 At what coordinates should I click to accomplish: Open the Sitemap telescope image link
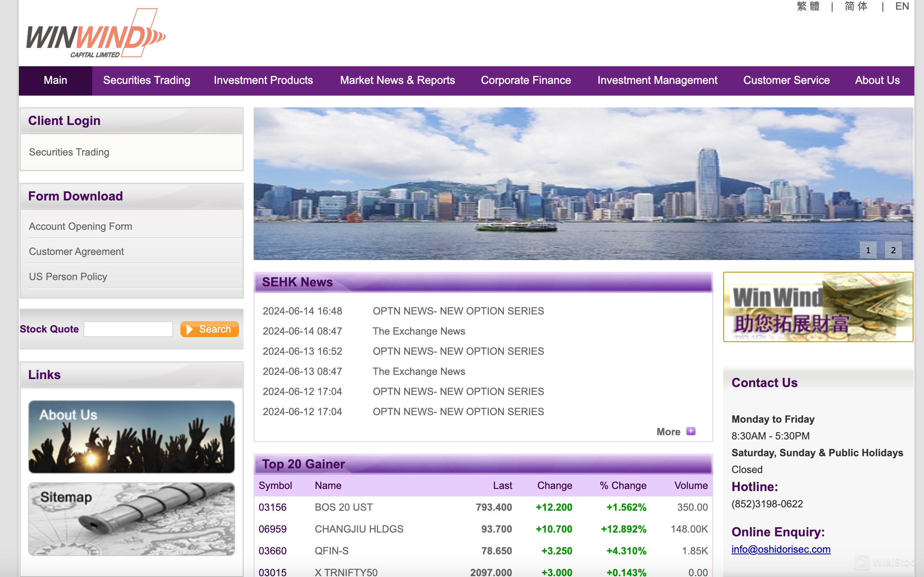[131, 519]
